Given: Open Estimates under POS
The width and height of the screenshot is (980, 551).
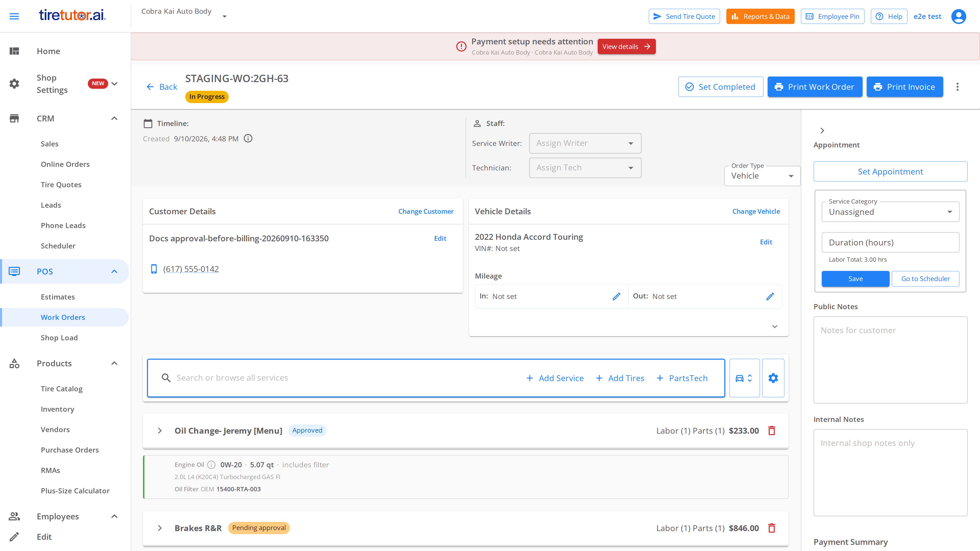Looking at the screenshot, I should [58, 297].
